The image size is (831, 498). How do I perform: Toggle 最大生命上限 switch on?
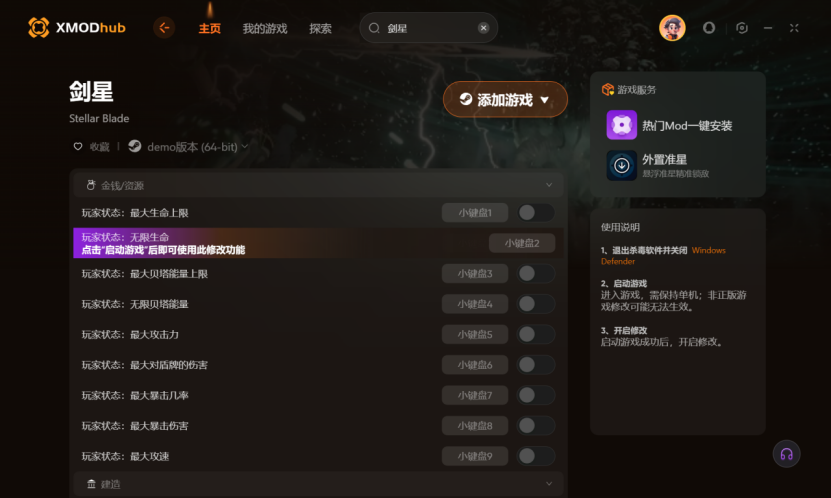(x=535, y=213)
